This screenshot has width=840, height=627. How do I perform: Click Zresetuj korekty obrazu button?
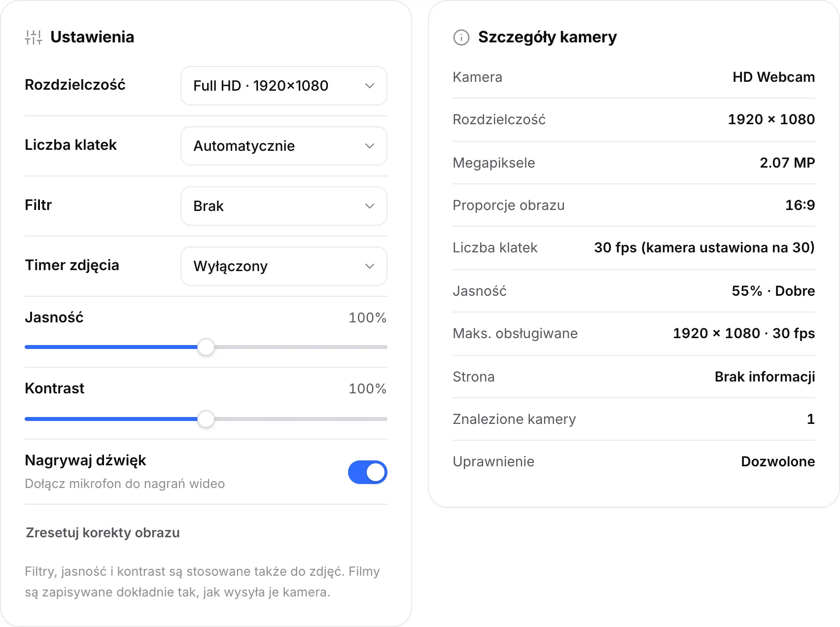[x=103, y=533]
